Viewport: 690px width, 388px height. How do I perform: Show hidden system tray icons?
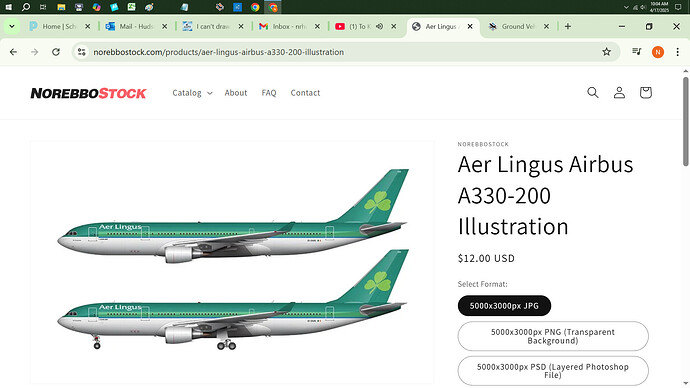[x=626, y=7]
